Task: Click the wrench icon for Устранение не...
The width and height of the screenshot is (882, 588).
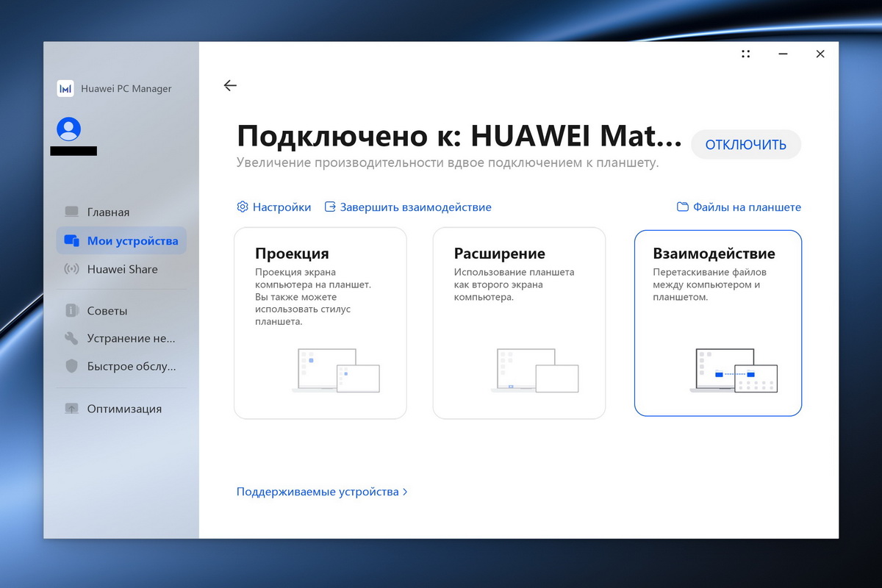Action: pyautogui.click(x=71, y=339)
